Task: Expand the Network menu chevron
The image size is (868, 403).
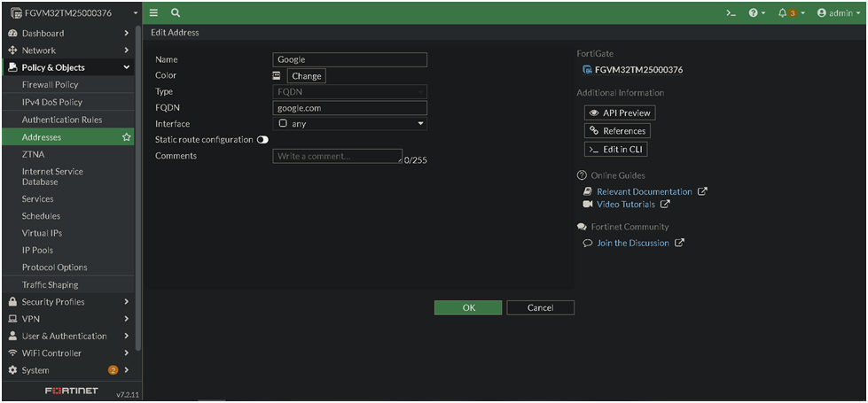Action: click(x=127, y=50)
